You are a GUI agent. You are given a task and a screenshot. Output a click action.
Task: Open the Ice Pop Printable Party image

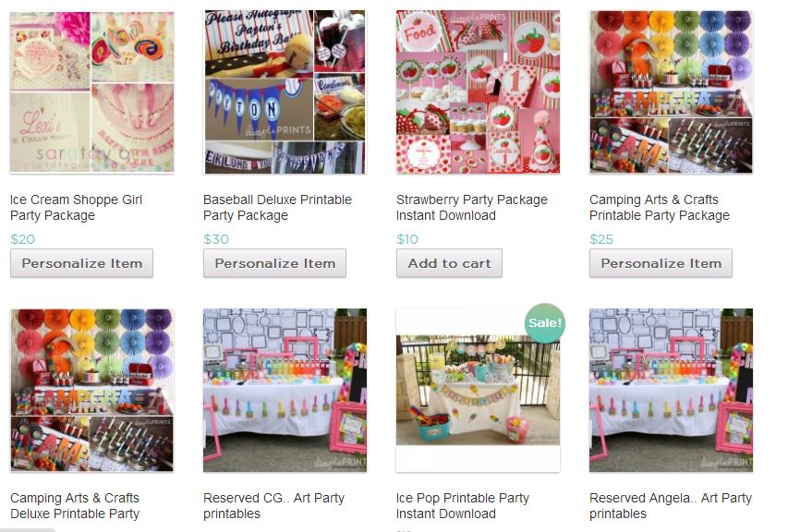pyautogui.click(x=478, y=391)
